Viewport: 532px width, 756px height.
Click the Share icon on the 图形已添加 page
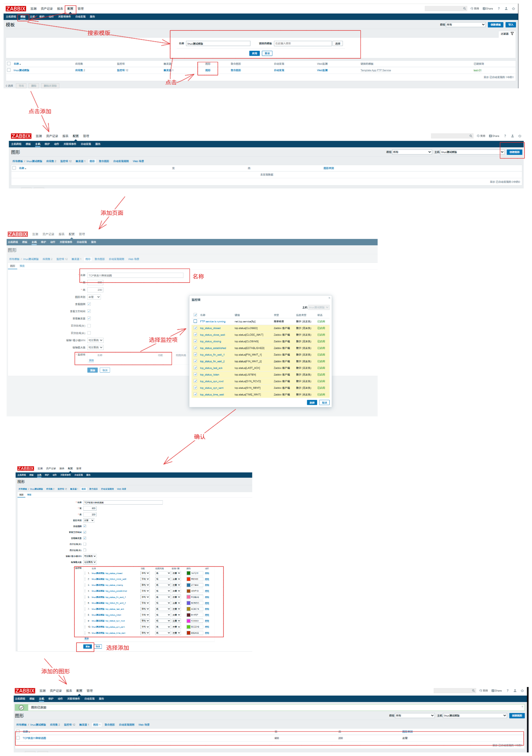pyautogui.click(x=493, y=691)
